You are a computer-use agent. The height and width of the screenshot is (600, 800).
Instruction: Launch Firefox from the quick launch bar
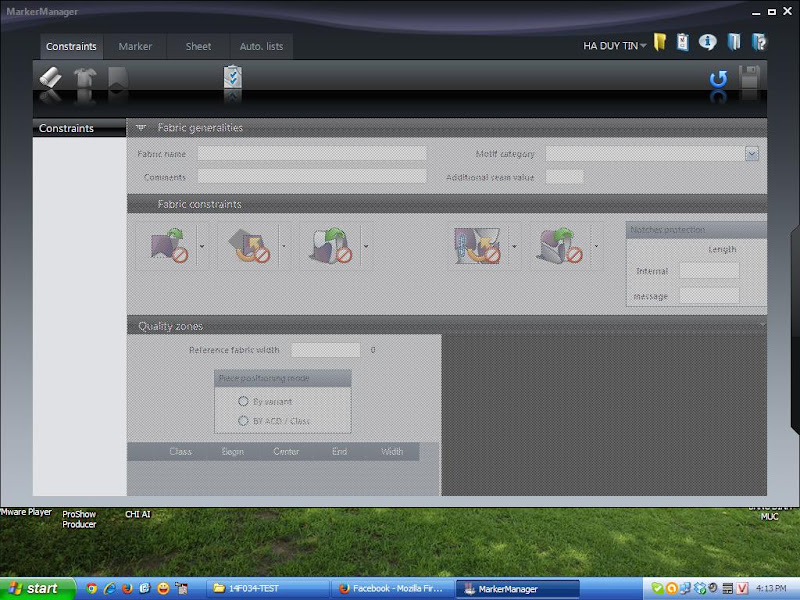point(127,589)
